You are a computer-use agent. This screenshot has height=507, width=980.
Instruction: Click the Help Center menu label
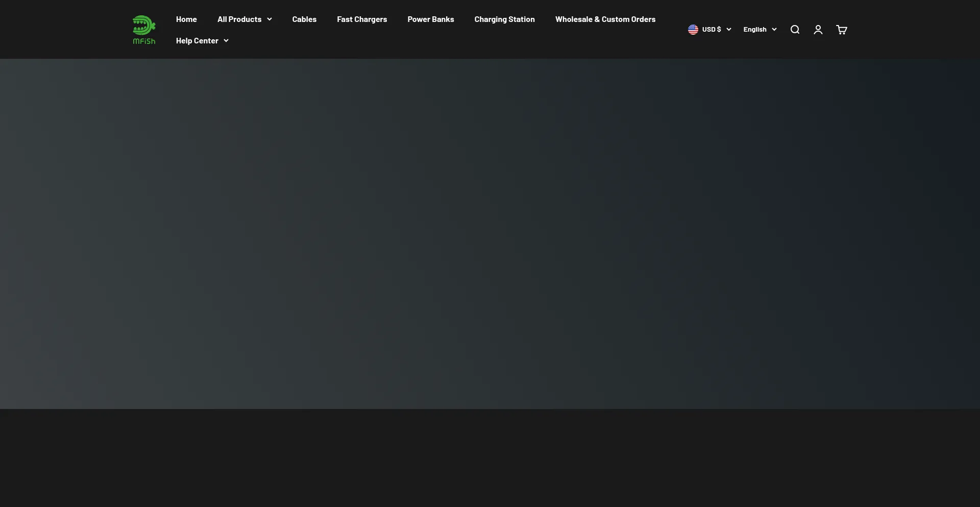(197, 41)
